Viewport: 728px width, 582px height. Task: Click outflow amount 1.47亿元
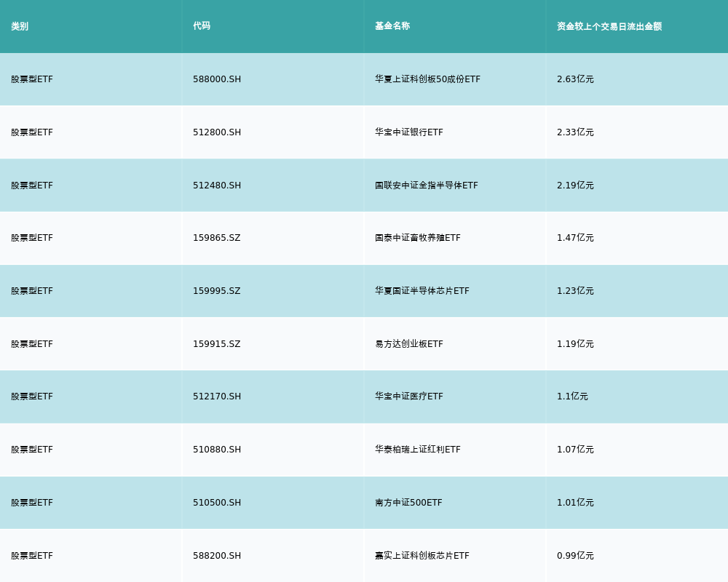[575, 238]
